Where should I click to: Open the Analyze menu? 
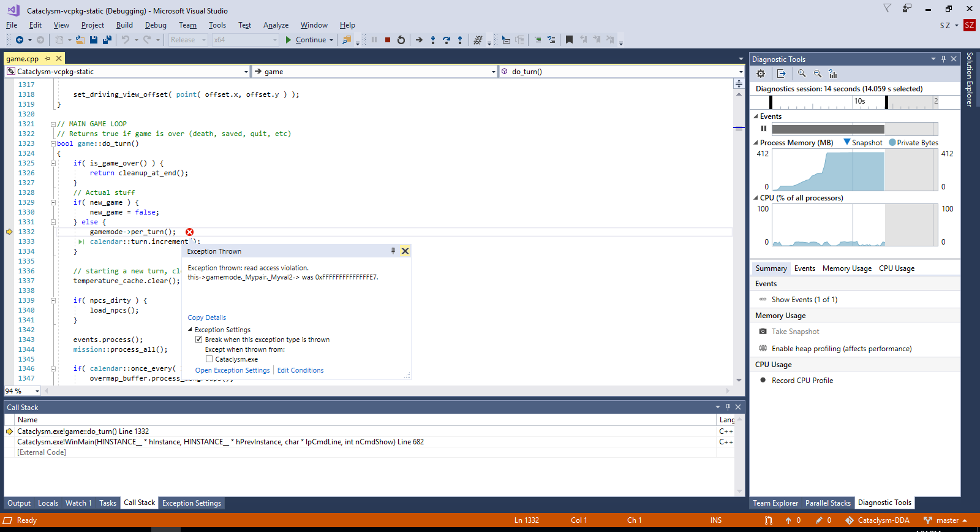click(x=276, y=25)
